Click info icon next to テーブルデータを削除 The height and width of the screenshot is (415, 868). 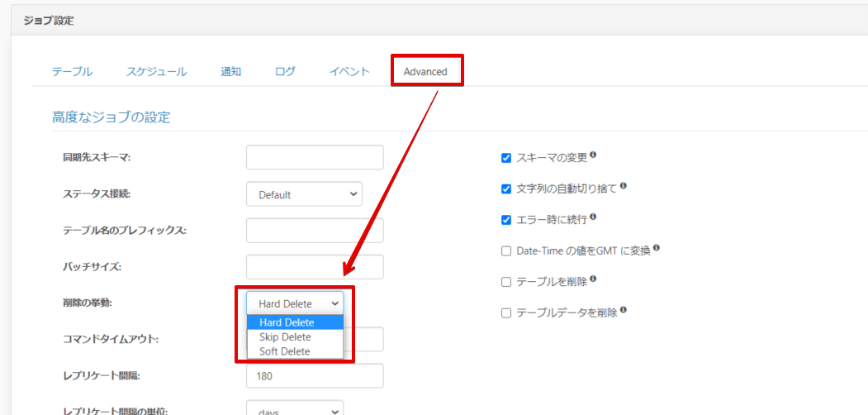623,310
